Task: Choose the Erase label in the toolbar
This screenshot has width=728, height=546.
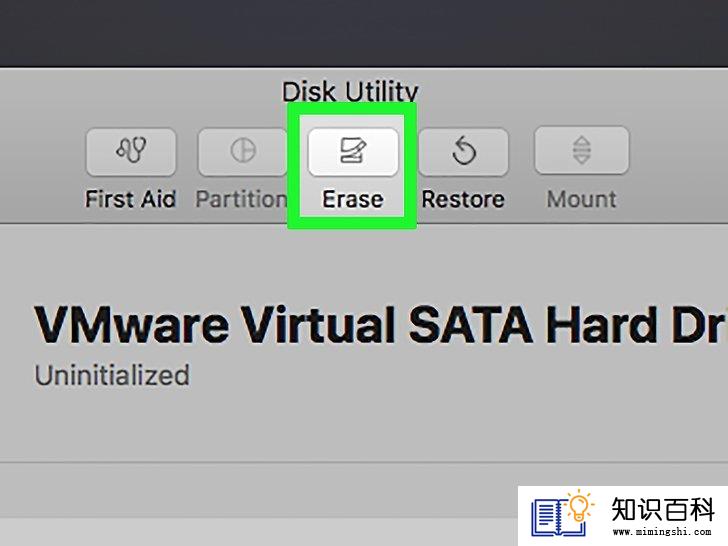Action: point(353,199)
